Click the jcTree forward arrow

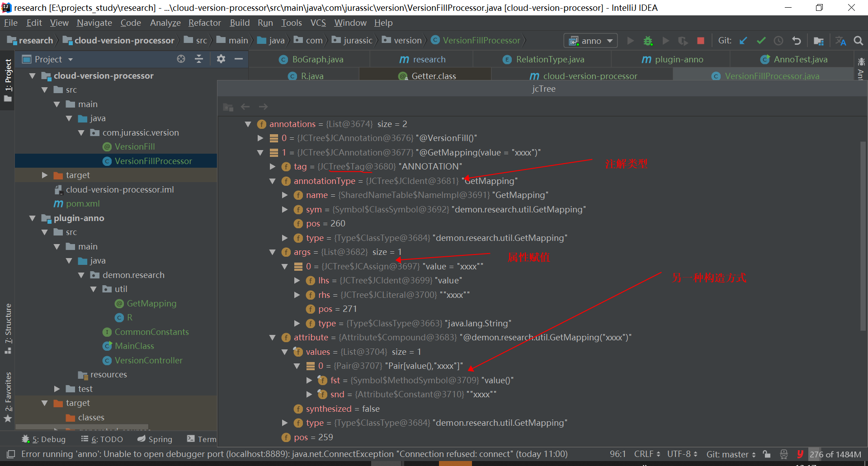(263, 107)
